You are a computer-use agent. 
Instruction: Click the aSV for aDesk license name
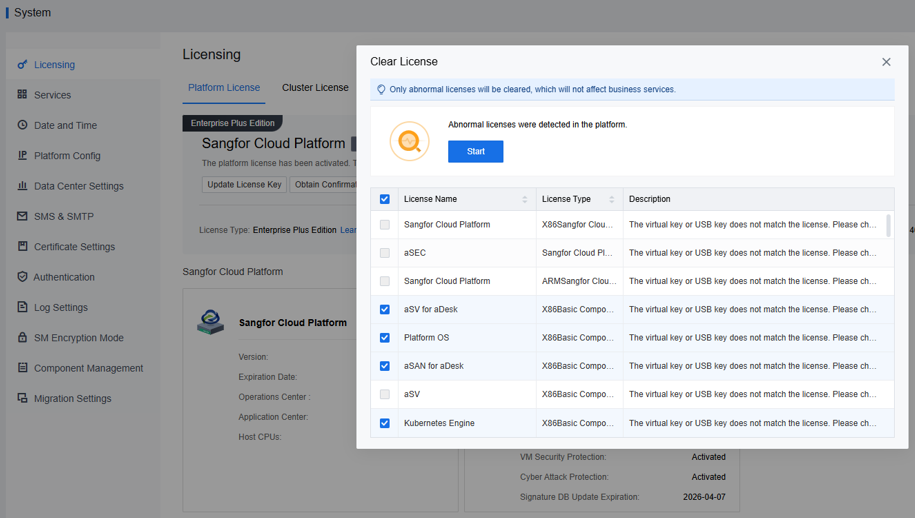[431, 309]
